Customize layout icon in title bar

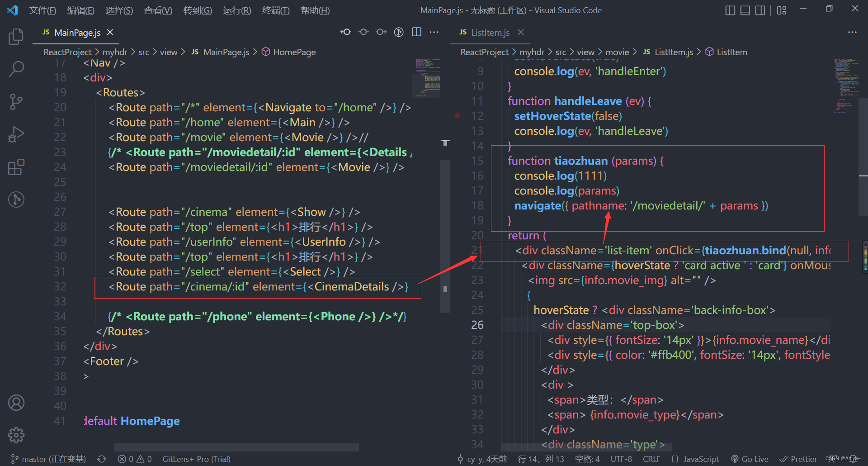(782, 10)
